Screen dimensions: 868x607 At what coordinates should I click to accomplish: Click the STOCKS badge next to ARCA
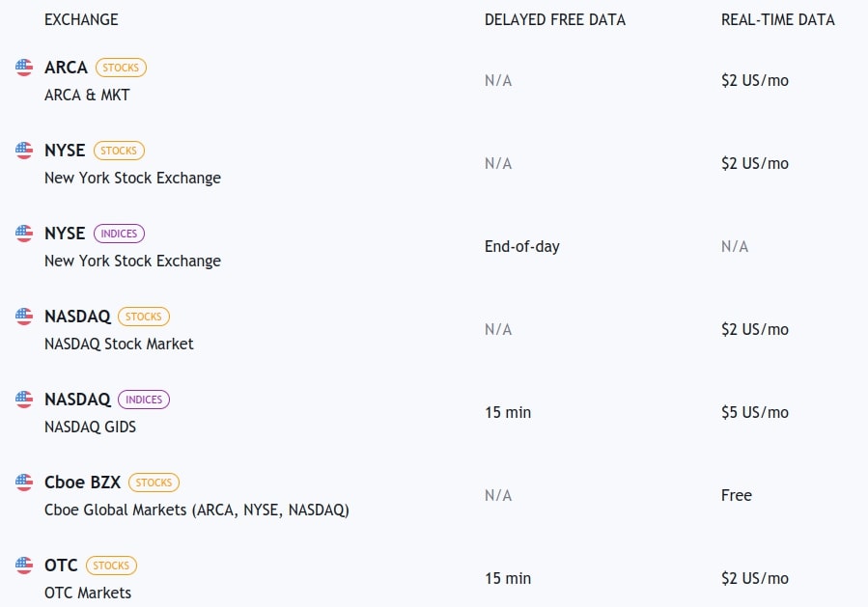point(121,68)
